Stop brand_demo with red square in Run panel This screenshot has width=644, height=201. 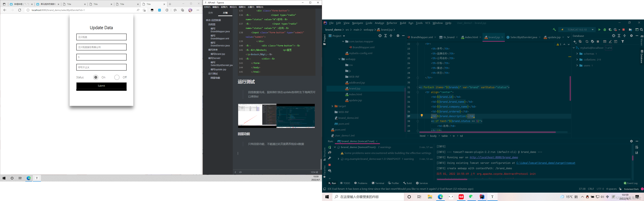tap(330, 165)
